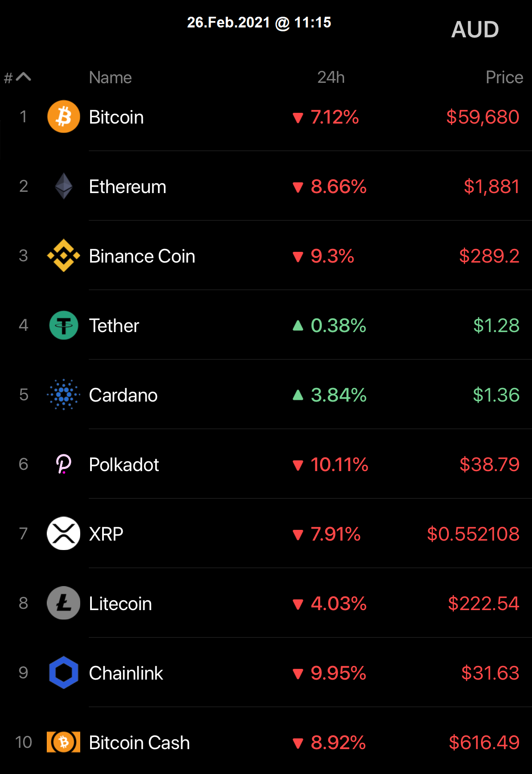Open the Bitcoin Cash name link
532x774 pixels.
point(139,743)
